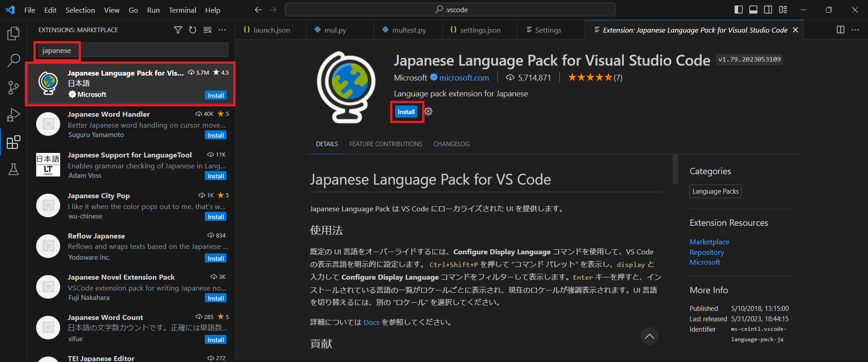Switch to the launch.json tab
Image resolution: width=868 pixels, height=362 pixels.
pos(270,30)
